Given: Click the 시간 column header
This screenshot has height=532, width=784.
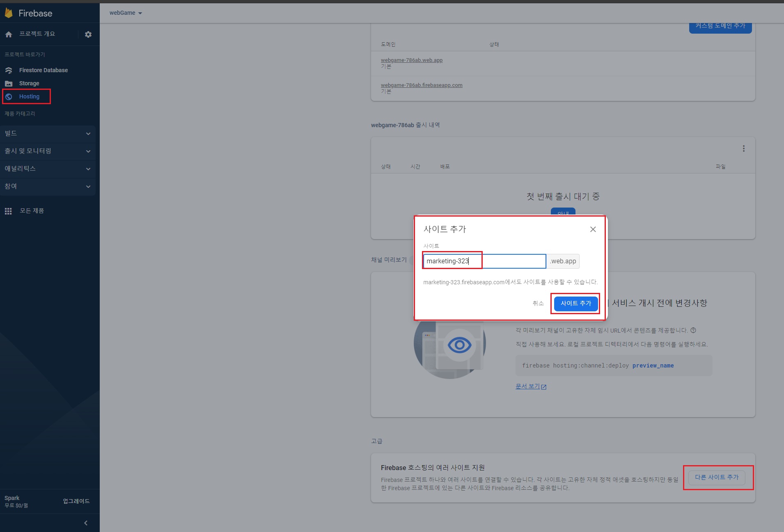Looking at the screenshot, I should pos(415,167).
